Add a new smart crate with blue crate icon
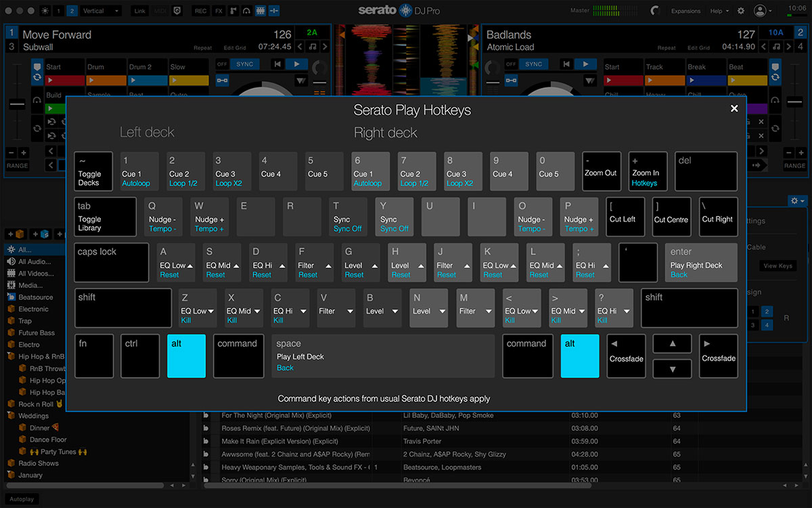 [x=41, y=234]
